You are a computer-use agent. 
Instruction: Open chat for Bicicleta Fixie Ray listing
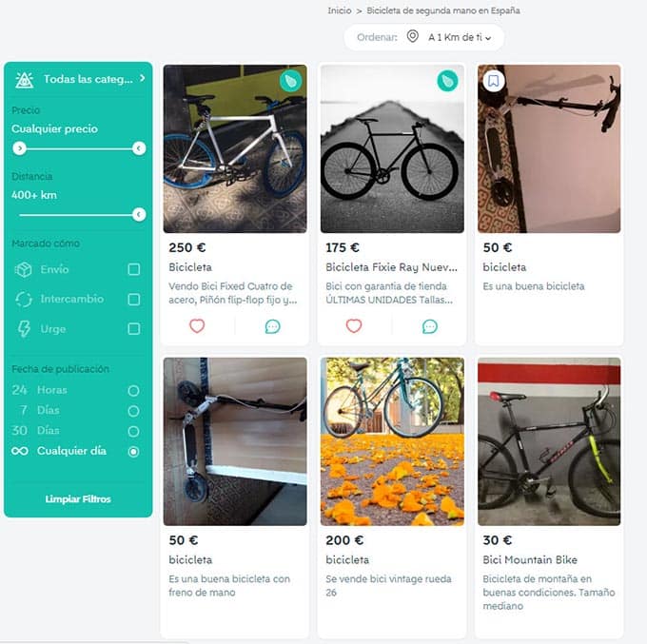tap(429, 326)
